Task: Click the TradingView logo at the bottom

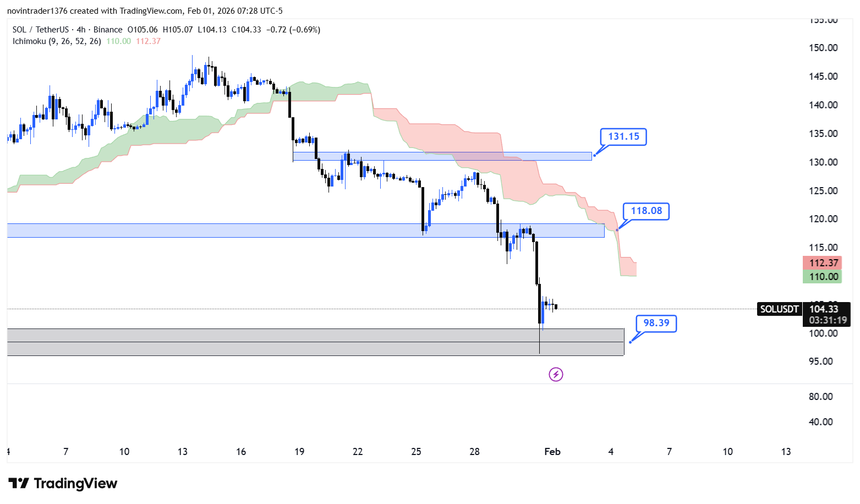Action: click(x=63, y=484)
